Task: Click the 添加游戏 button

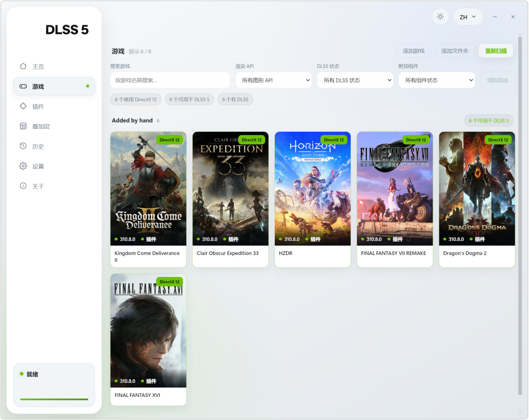Action: point(413,51)
